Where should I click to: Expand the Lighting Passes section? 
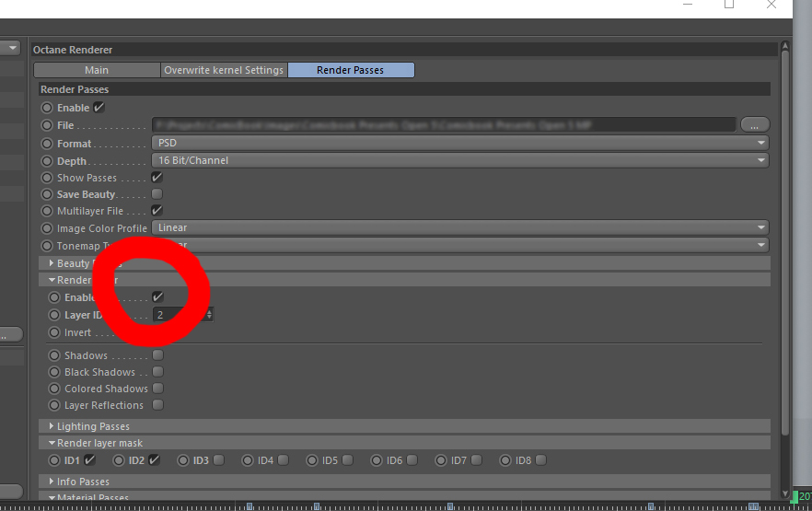click(x=52, y=426)
